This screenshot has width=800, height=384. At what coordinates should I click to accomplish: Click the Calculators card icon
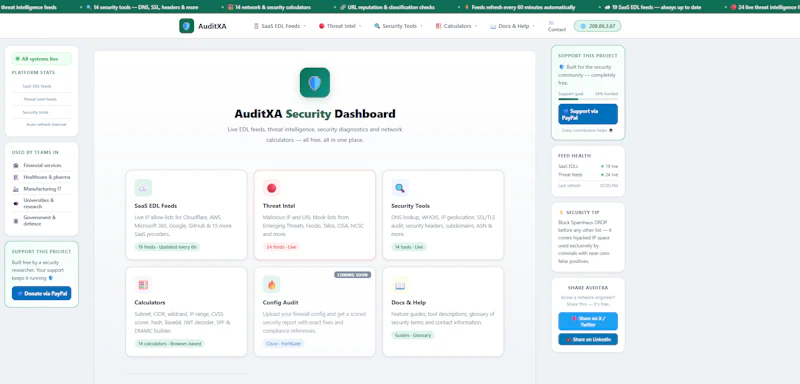click(x=143, y=285)
